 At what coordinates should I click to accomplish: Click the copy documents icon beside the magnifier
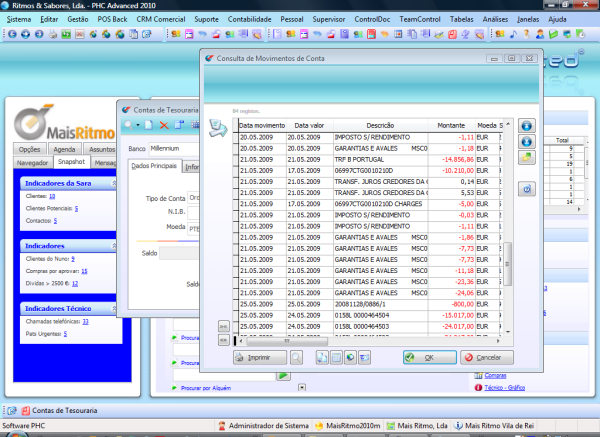coord(322,357)
